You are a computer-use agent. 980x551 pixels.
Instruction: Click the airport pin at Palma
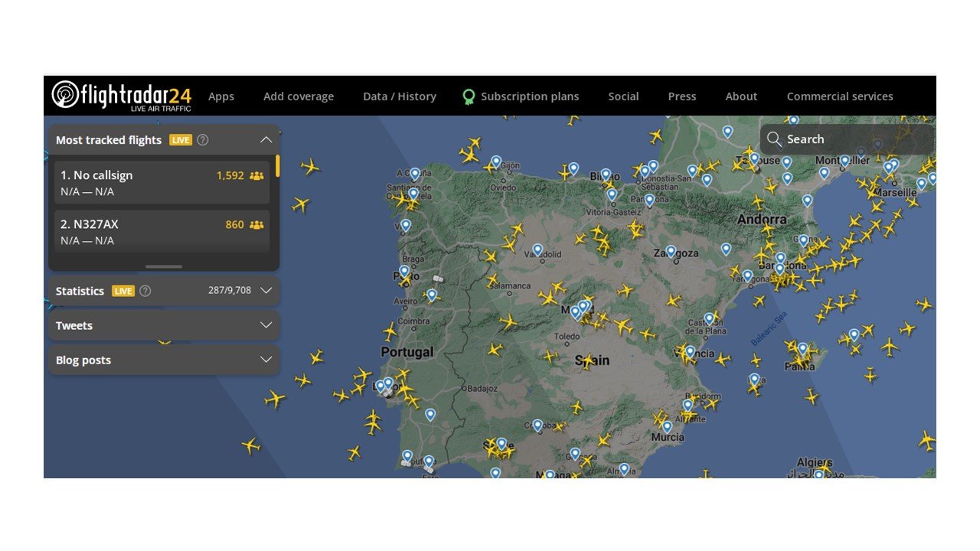802,349
